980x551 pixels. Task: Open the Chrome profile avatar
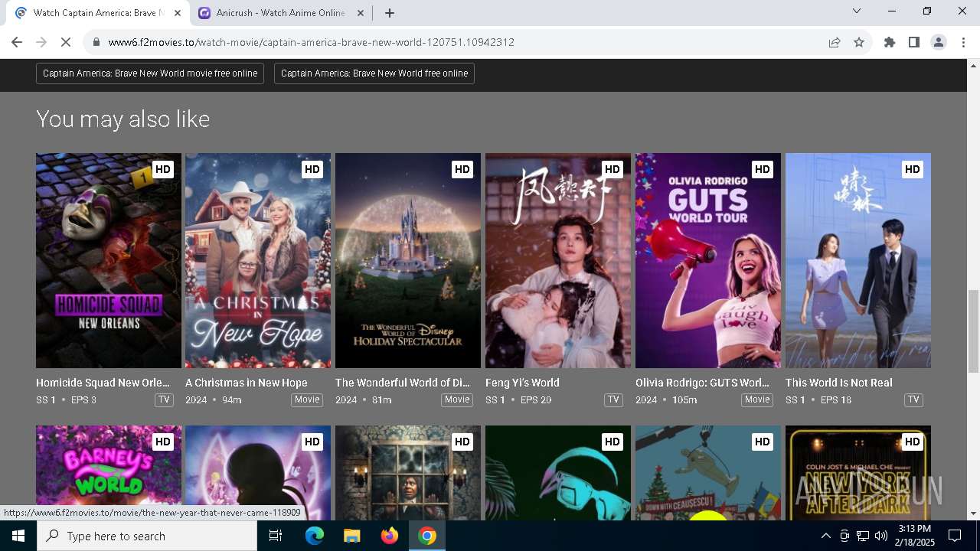click(939, 42)
